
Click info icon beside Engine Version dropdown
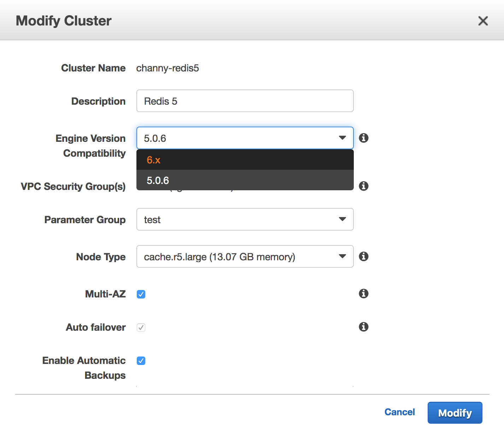pos(363,138)
